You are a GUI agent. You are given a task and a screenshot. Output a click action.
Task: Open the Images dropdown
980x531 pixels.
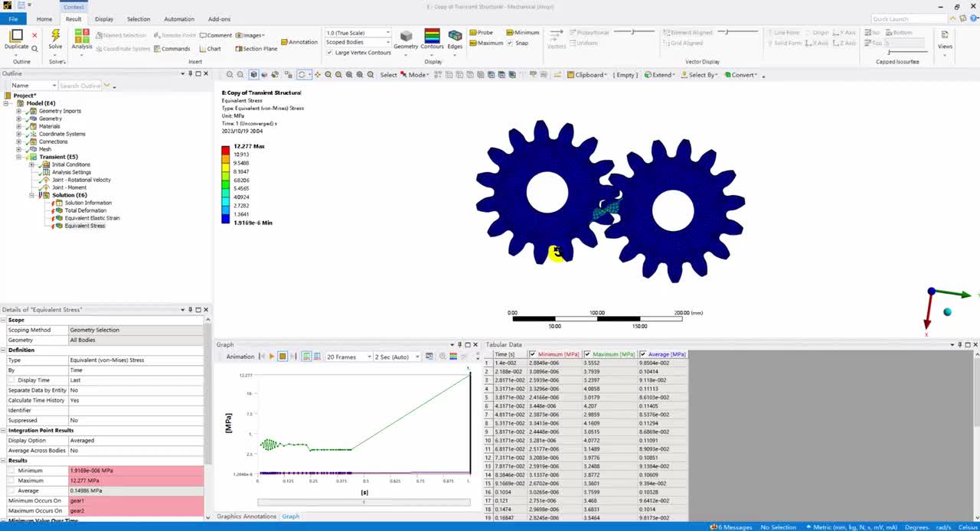tap(250, 35)
